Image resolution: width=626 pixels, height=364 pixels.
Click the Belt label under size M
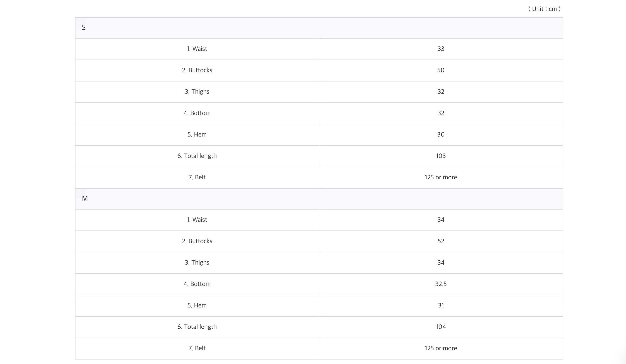click(197, 348)
